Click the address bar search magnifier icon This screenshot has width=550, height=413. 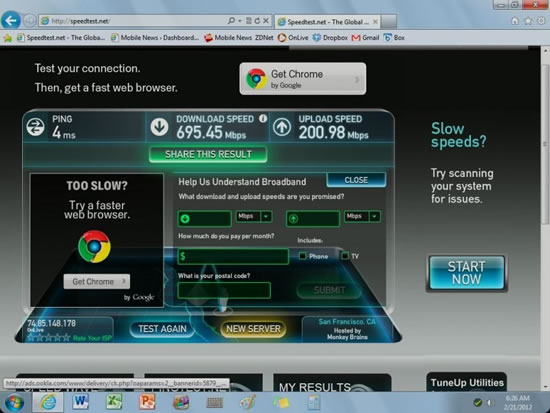point(231,21)
